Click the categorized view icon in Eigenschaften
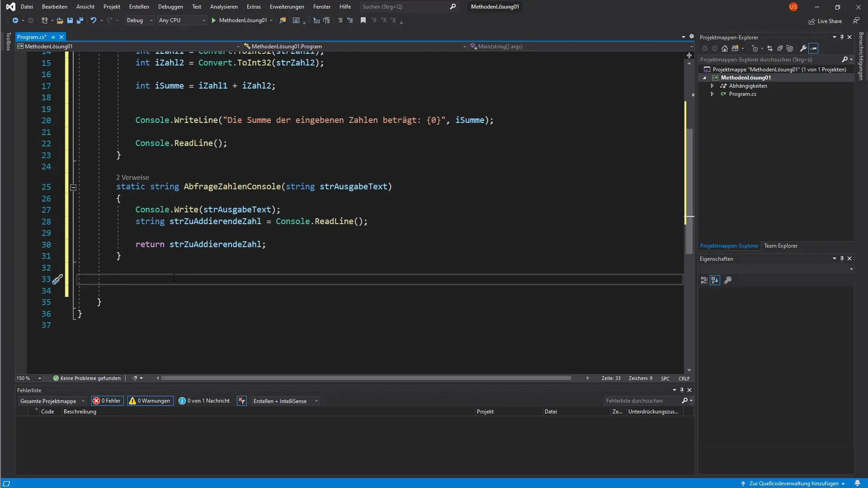 tap(704, 280)
